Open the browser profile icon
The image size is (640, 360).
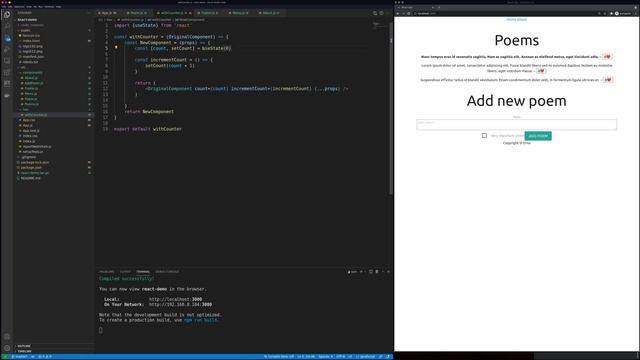[617, 13]
